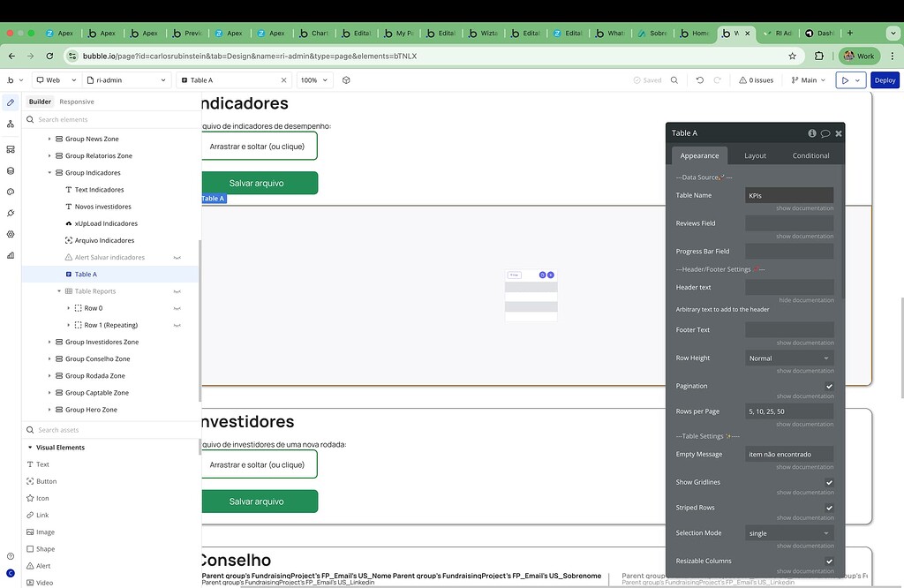Select the Design (pencil) tab icon
Image resolution: width=904 pixels, height=588 pixels.
9,102
